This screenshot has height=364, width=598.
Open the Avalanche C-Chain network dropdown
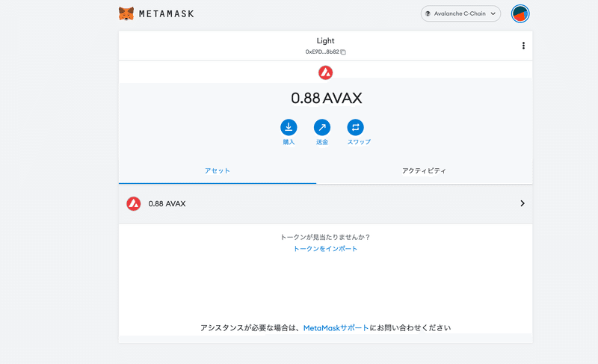coord(460,13)
